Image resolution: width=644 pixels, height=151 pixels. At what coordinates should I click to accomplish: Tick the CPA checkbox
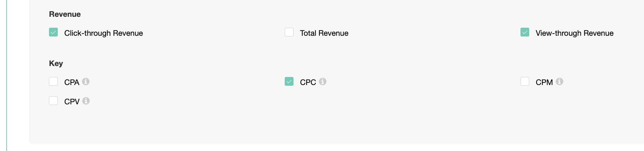tap(53, 81)
